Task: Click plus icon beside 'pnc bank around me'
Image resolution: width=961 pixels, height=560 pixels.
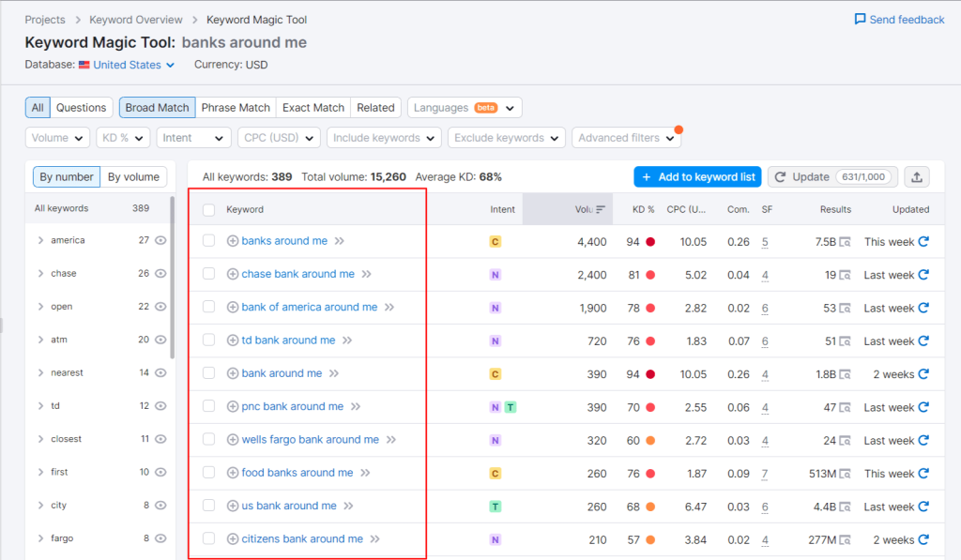Action: click(233, 406)
